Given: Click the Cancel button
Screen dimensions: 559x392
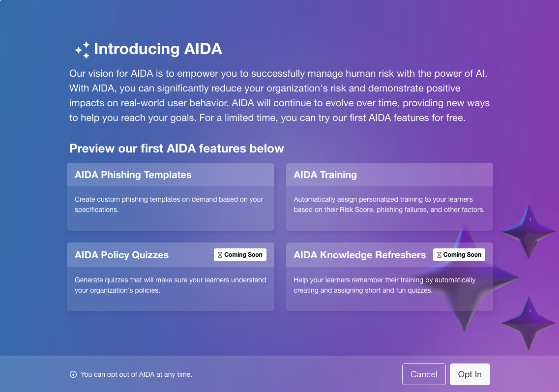Looking at the screenshot, I should click(x=424, y=374).
